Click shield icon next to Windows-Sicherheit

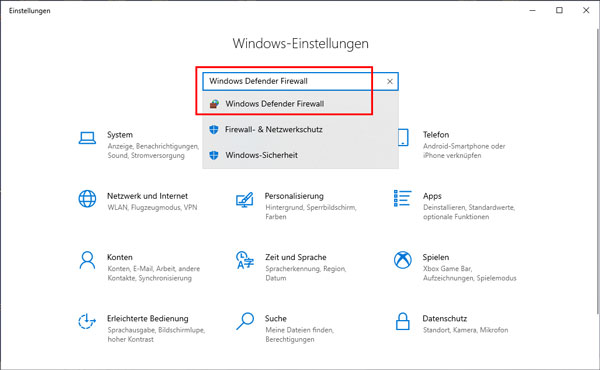[x=214, y=155]
